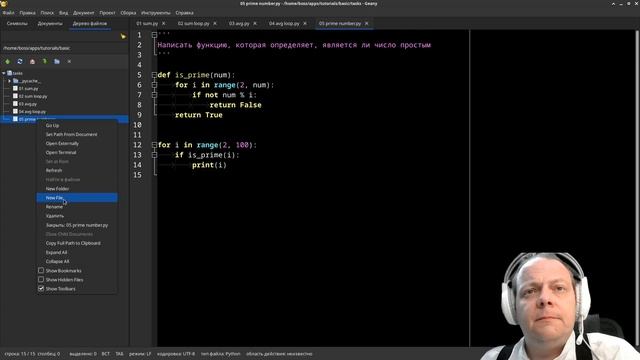Click the file icon next to 01 sum.py
The image size is (640, 360).
(x=15, y=88)
